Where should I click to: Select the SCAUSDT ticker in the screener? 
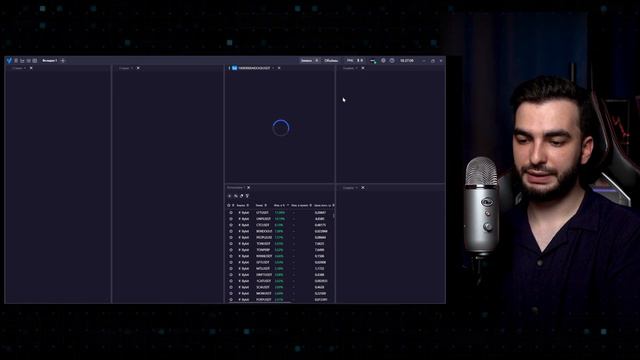pyautogui.click(x=263, y=287)
